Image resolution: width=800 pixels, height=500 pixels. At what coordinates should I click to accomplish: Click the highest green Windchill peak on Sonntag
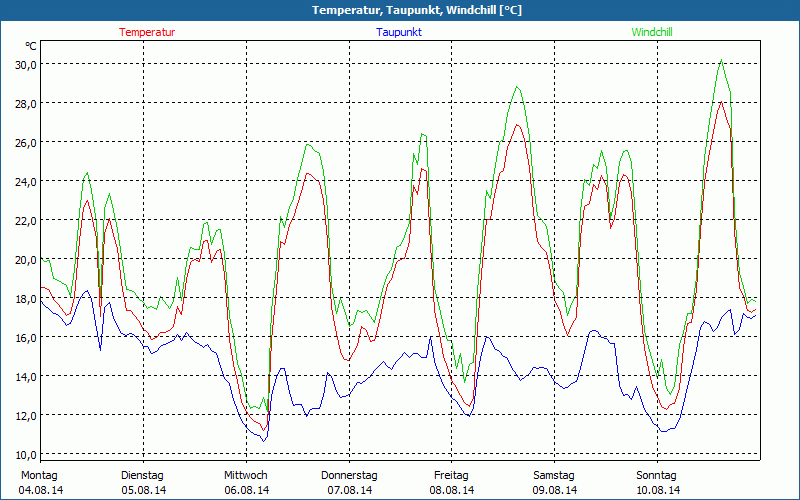coord(721,60)
